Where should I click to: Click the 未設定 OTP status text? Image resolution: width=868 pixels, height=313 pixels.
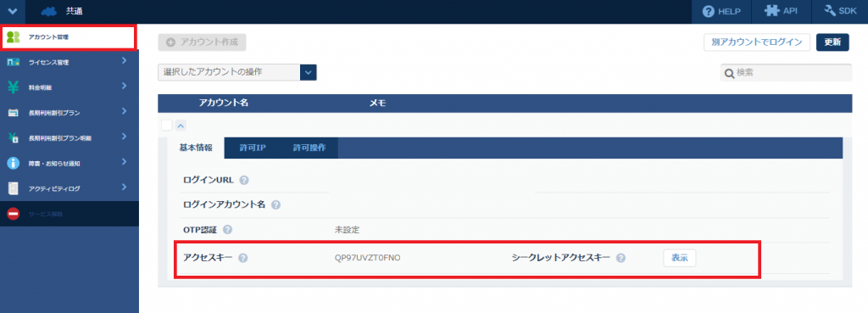(347, 229)
